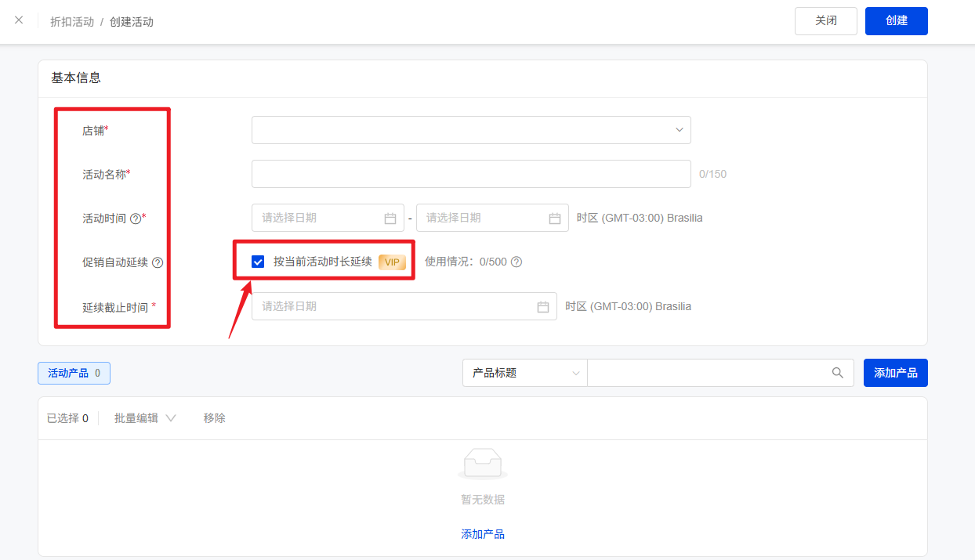This screenshot has width=975, height=560.
Task: Click calendar icon in start date field
Action: click(x=390, y=218)
